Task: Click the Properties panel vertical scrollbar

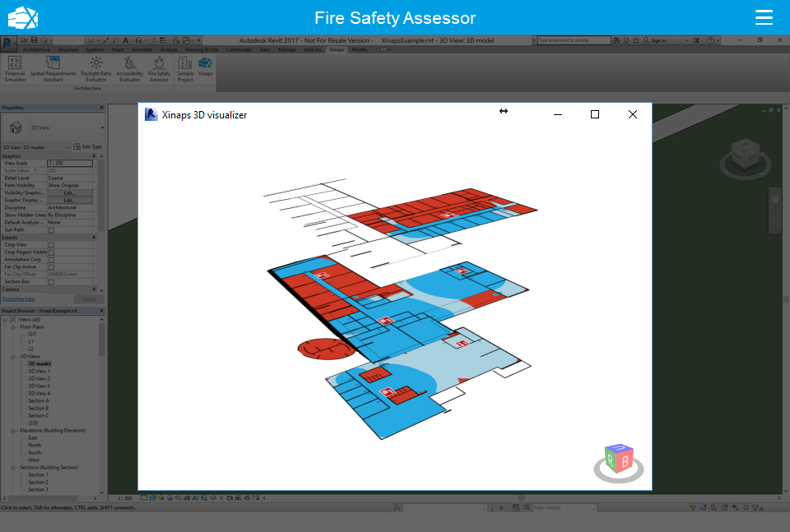Action: pyautogui.click(x=101, y=197)
